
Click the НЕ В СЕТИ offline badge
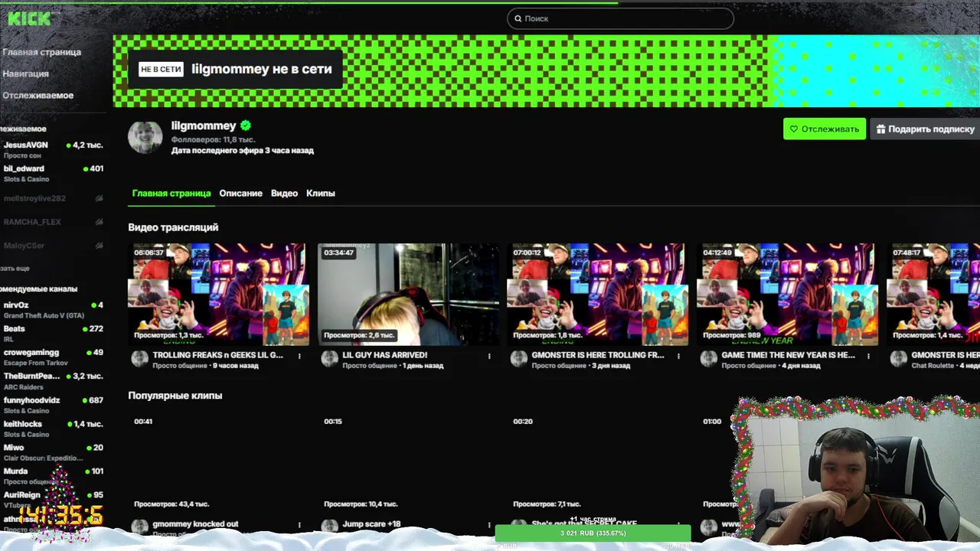click(x=161, y=69)
